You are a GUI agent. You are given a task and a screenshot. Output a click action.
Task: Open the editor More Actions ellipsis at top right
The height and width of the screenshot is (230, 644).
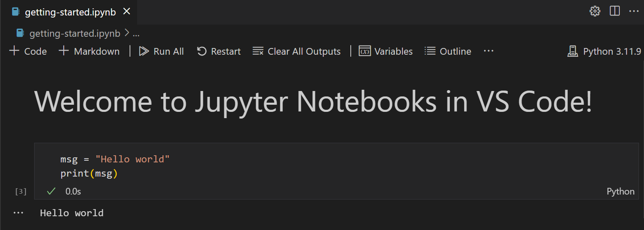coord(634,11)
